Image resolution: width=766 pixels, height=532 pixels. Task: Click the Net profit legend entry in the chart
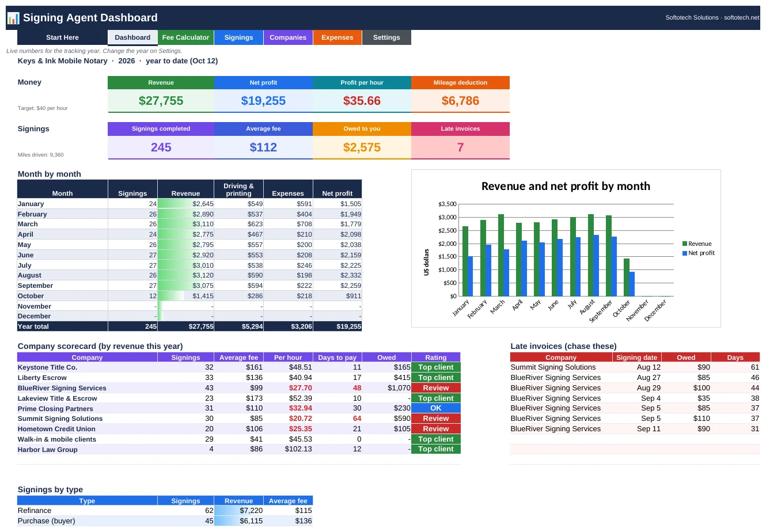(699, 253)
